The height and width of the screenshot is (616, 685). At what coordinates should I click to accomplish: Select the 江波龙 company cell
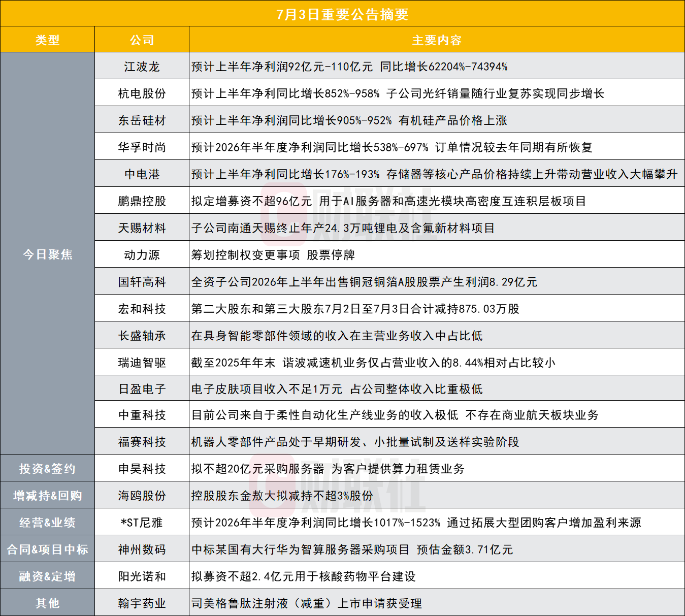coord(142,66)
